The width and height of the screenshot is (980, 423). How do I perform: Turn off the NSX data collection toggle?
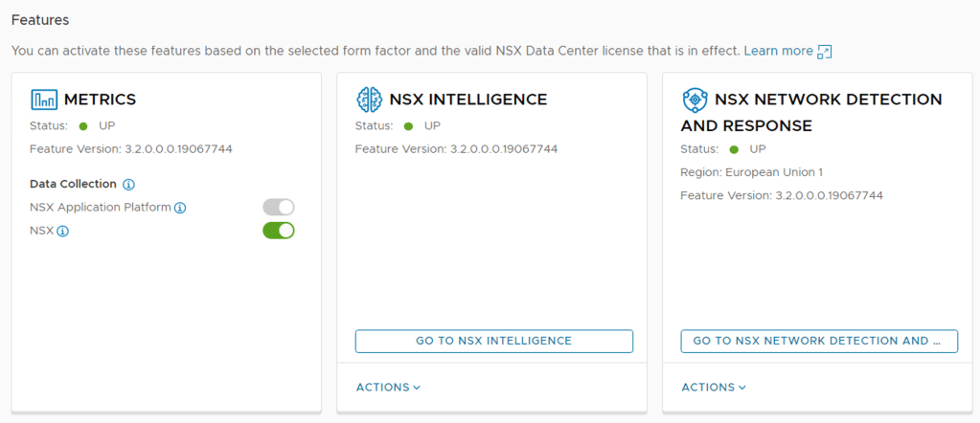(x=279, y=230)
